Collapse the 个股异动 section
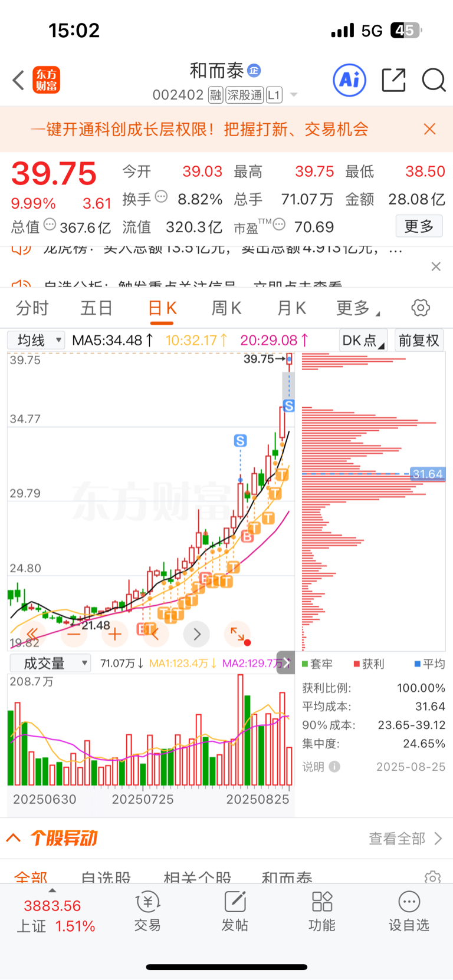This screenshot has height=980, width=453. [x=14, y=837]
